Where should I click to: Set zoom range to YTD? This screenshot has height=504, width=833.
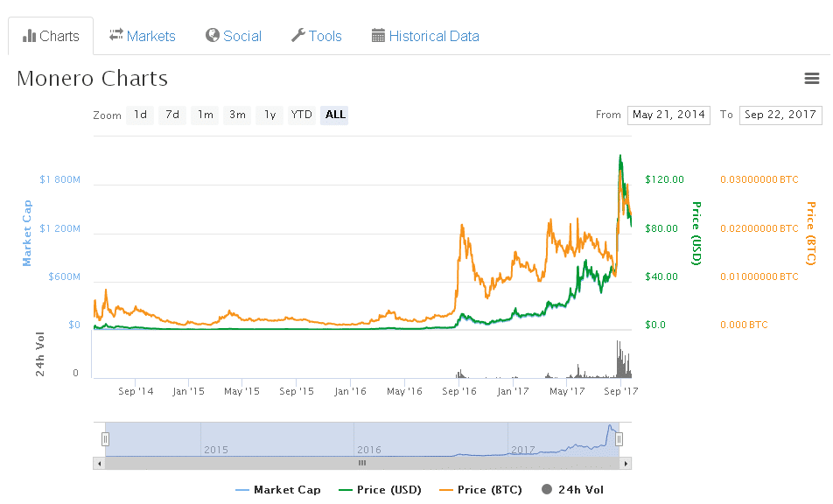(x=302, y=115)
